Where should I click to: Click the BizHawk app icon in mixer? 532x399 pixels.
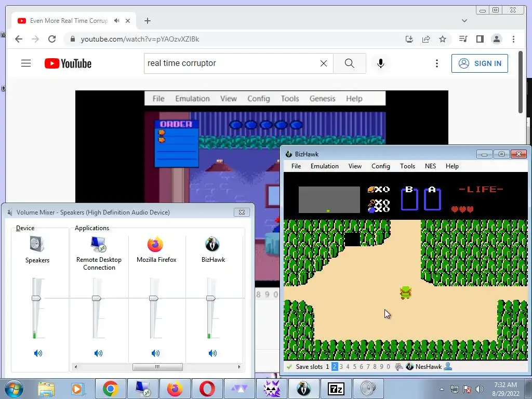pos(212,244)
